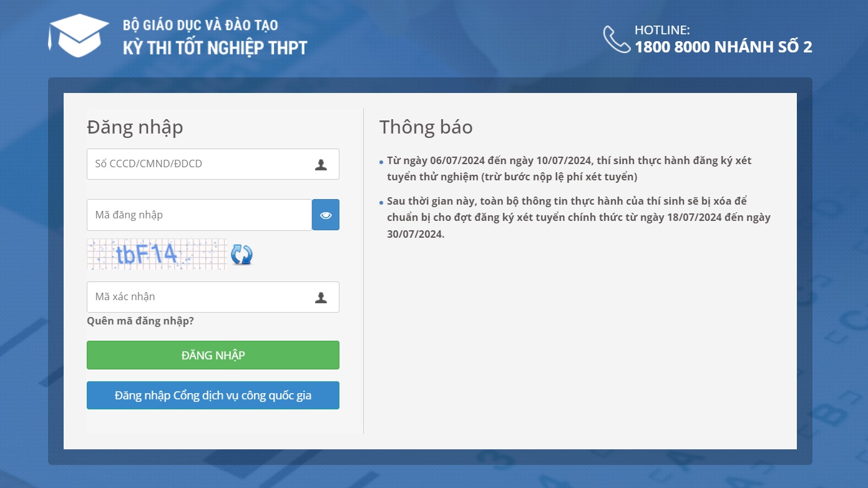
Task: Click the HOTLINE: label
Action: pyautogui.click(x=662, y=30)
